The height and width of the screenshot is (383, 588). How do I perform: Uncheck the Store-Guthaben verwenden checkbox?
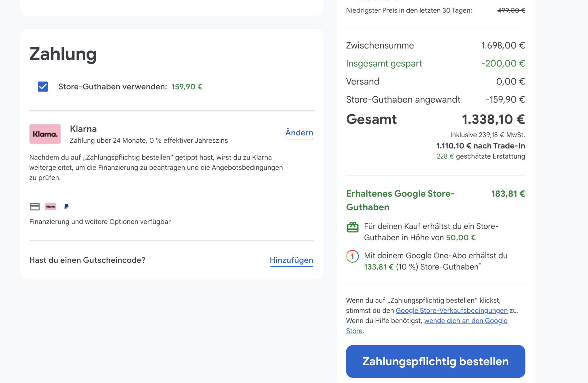[43, 87]
